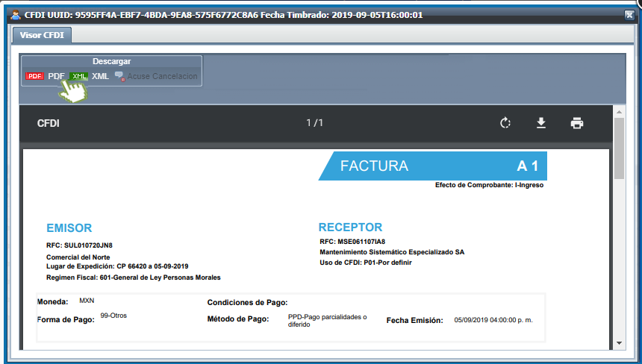Click the blue FACTURA header banner
This screenshot has height=364, width=642.
(433, 166)
